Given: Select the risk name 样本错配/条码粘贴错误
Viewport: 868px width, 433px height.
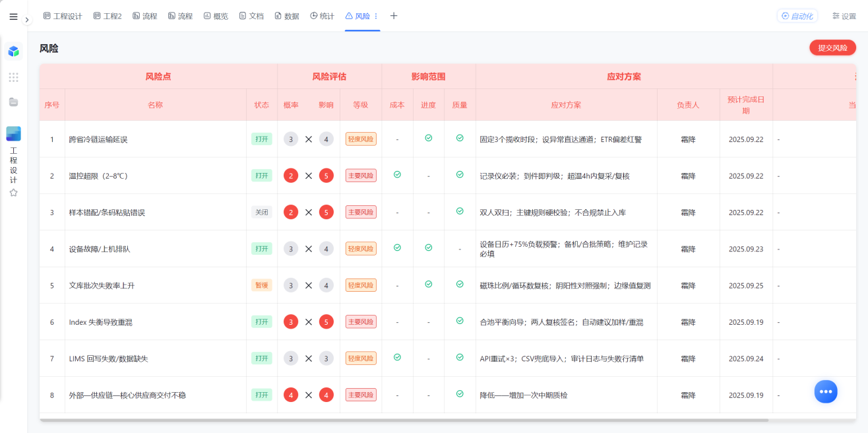Looking at the screenshot, I should click(107, 213).
